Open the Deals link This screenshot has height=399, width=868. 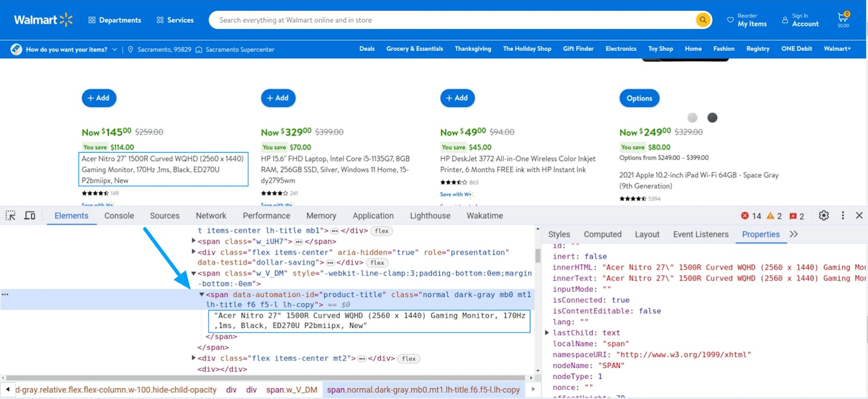coord(367,49)
